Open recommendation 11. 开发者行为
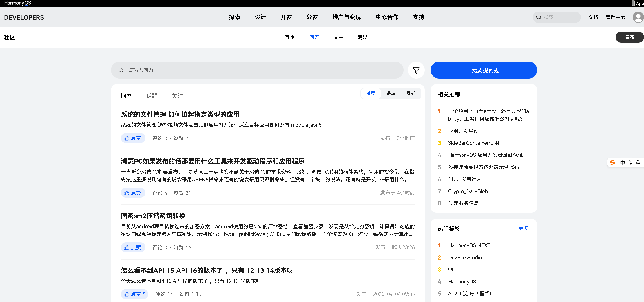 coord(465,179)
